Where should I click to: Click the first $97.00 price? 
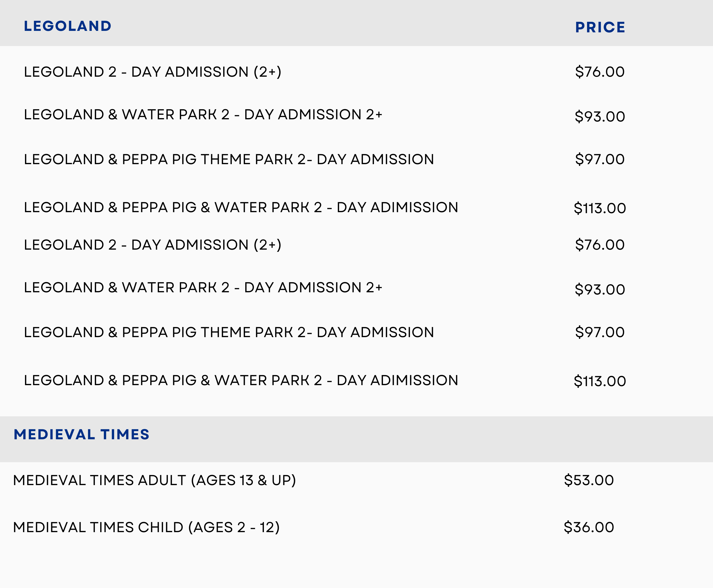click(600, 159)
